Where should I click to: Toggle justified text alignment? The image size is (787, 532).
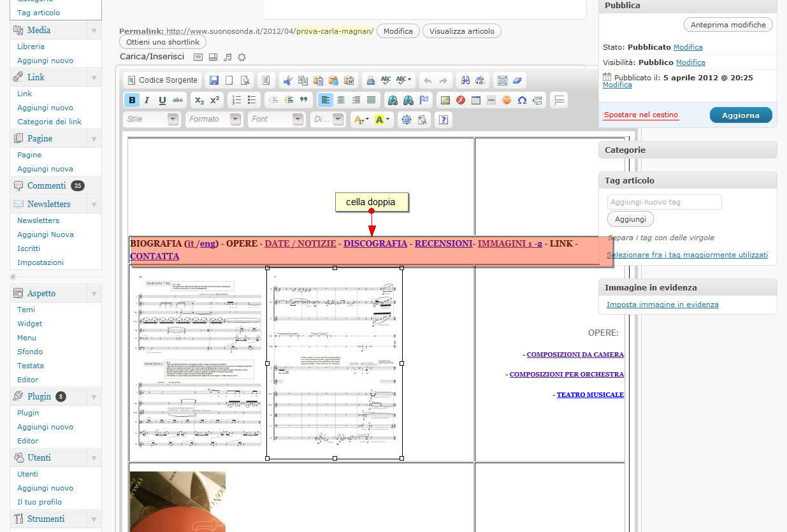(x=372, y=100)
